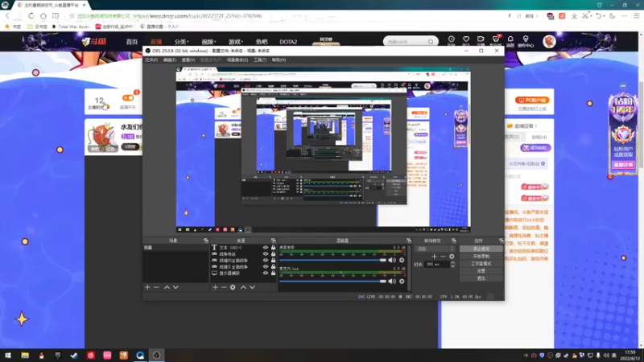Expand the Douyu categories nav dropdown
The image size is (644, 362).
point(182,42)
